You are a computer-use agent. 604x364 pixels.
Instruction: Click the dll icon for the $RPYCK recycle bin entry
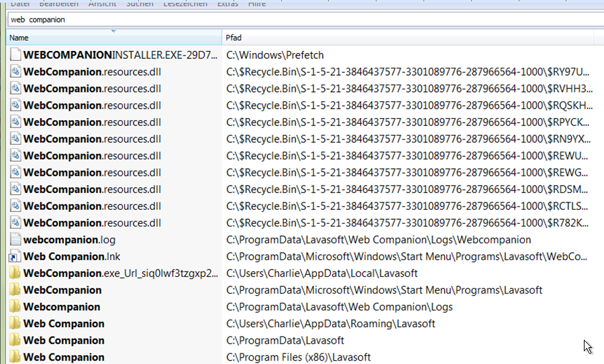tap(15, 122)
